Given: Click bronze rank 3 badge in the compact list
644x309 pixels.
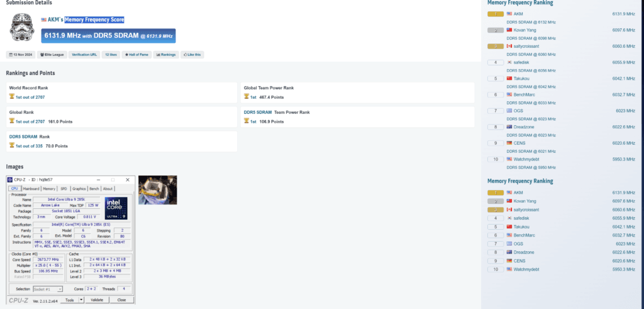Looking at the screenshot, I should click(x=496, y=210).
